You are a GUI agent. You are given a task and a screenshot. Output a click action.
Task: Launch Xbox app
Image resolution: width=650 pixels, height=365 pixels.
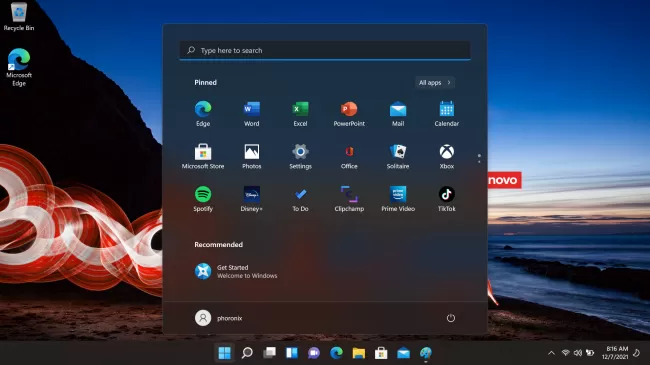[x=446, y=156]
